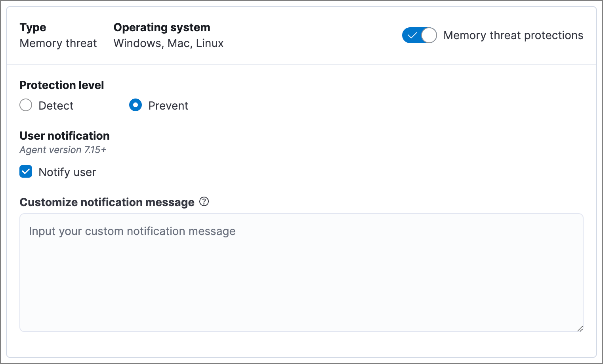
Task: Click the Protection level heading
Action: 62,85
